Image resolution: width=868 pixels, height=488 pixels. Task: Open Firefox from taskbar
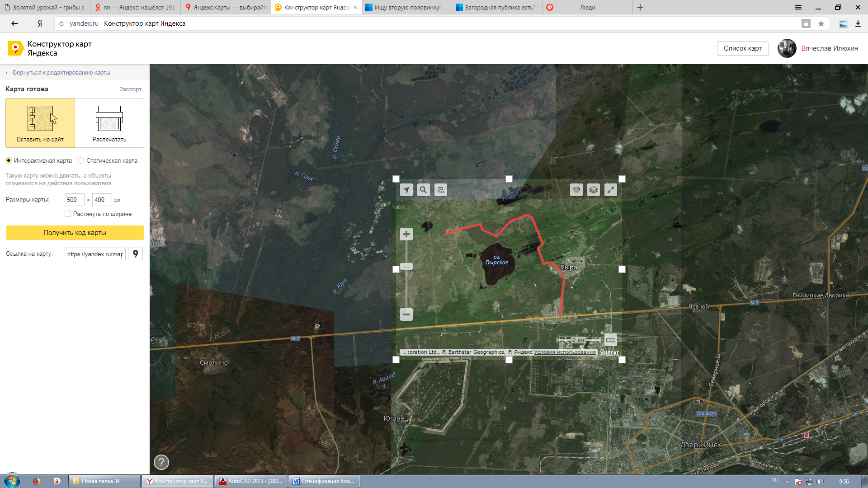tap(37, 481)
